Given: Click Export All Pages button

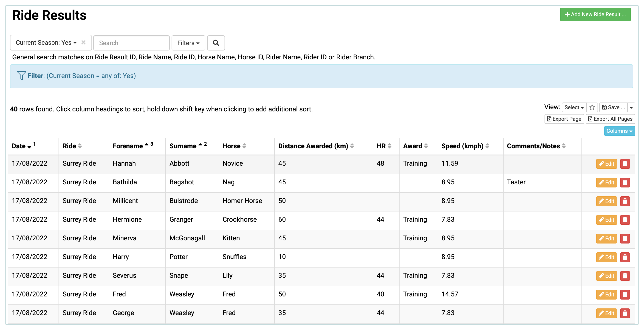Looking at the screenshot, I should click(x=610, y=119).
